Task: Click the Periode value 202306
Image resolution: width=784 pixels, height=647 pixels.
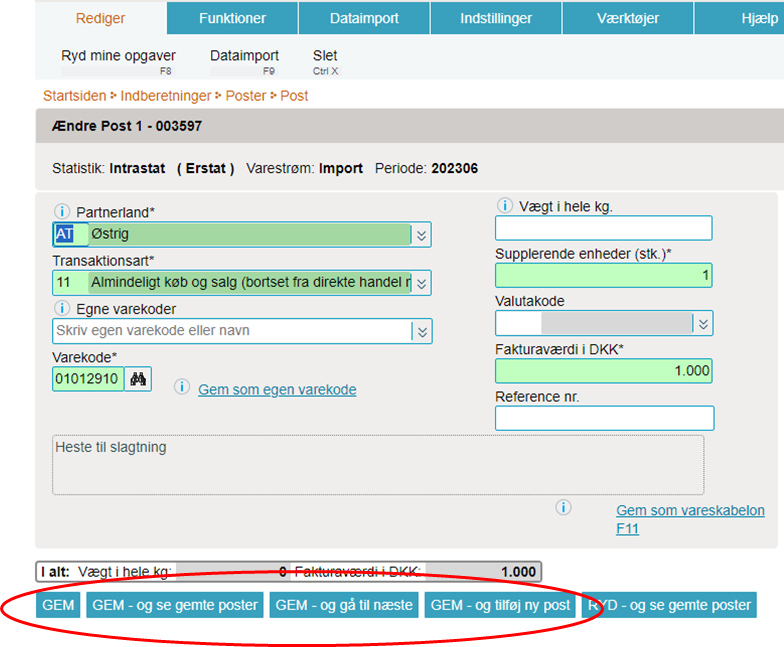Action: click(454, 168)
